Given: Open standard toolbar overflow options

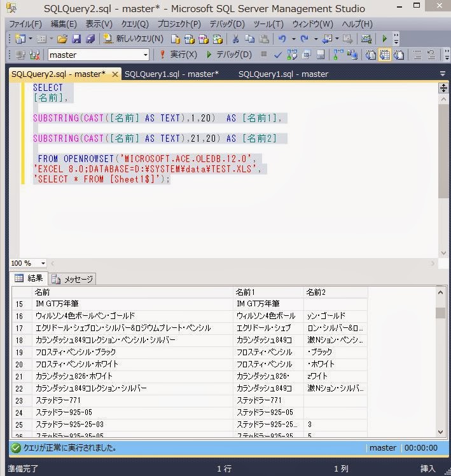Looking at the screenshot, I should [x=396, y=39].
